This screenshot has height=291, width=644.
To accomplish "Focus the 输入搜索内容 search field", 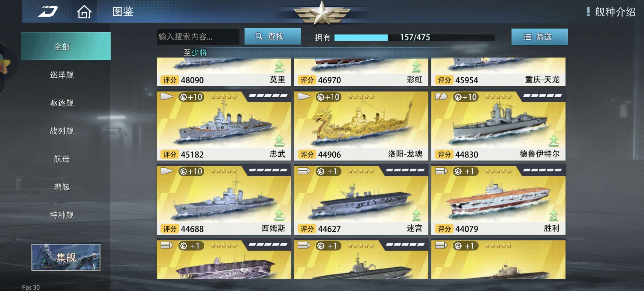I will click(x=198, y=37).
